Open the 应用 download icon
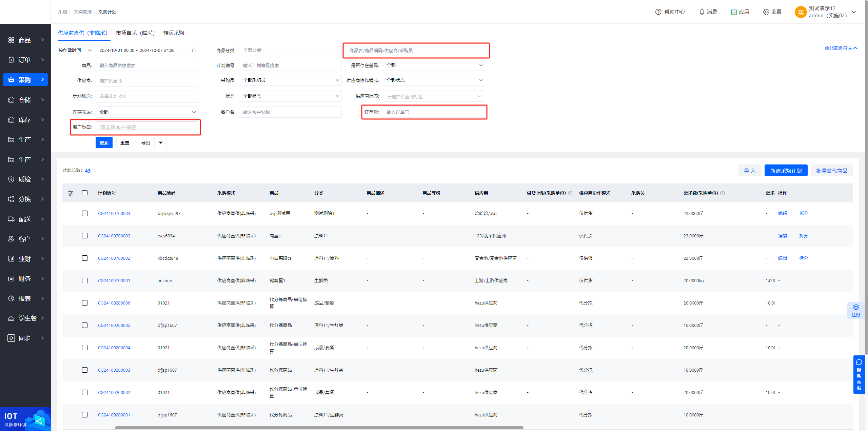The height and width of the screenshot is (431, 868). pyautogui.click(x=734, y=12)
